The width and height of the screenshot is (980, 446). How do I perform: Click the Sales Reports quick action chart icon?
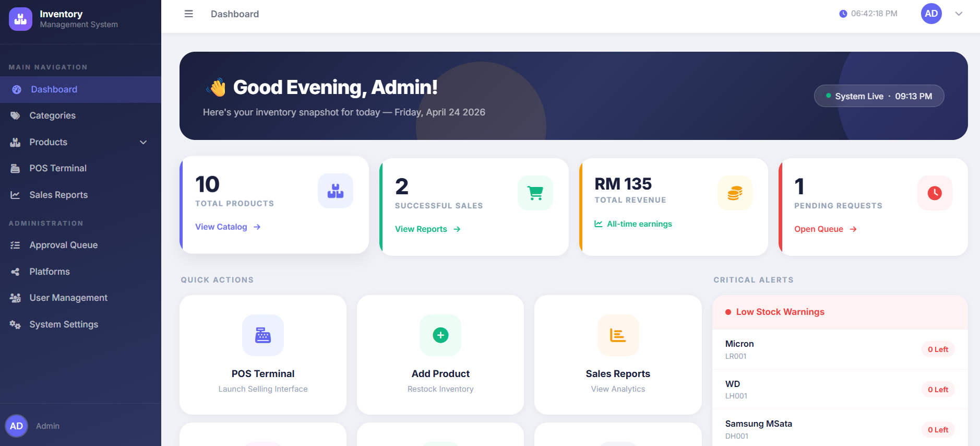618,335
